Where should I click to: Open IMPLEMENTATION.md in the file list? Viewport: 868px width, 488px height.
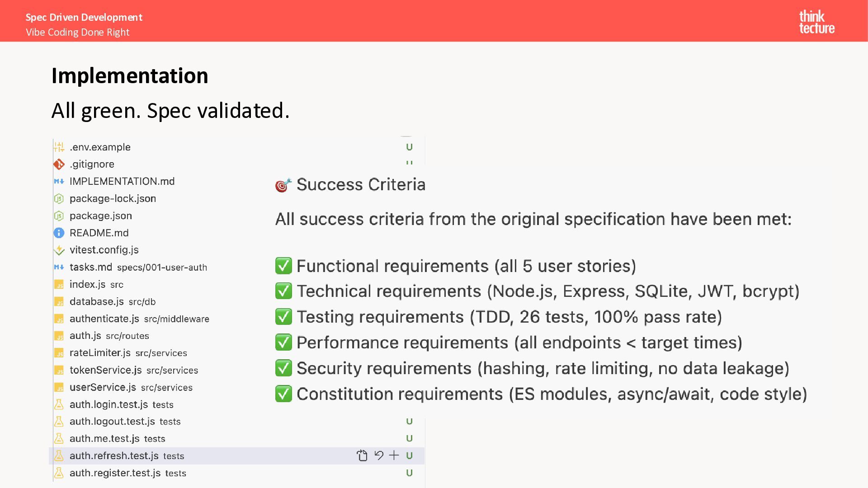(122, 182)
